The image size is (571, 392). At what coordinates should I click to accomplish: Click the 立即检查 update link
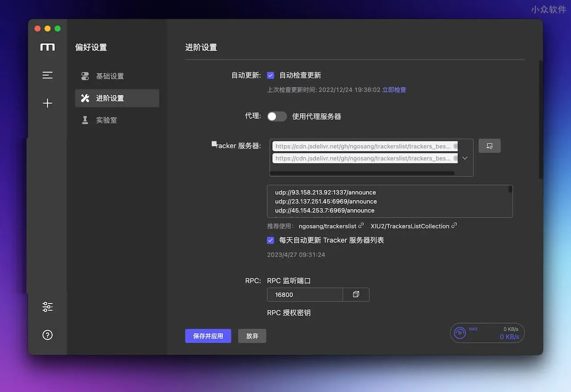pos(394,89)
